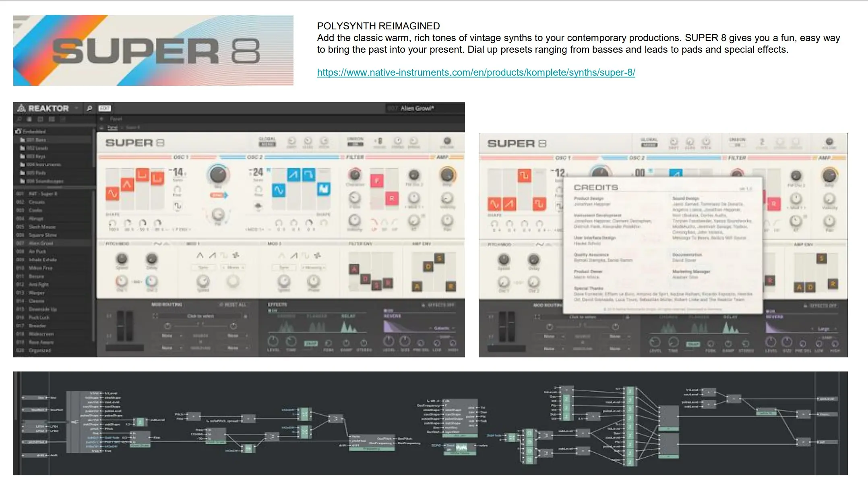Click OSC 2 blue sine wave tile, left synth
Viewport: 868px width, 489px height.
click(x=279, y=190)
